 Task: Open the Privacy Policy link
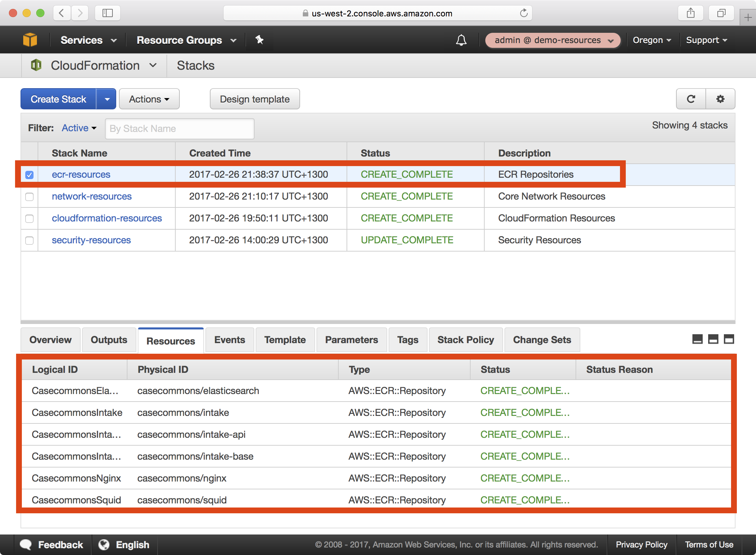(642, 544)
